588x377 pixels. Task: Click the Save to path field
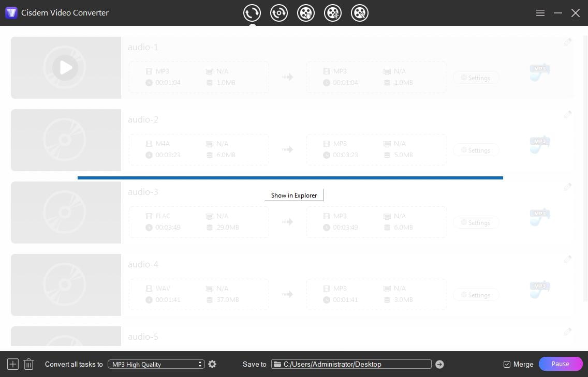(352, 364)
